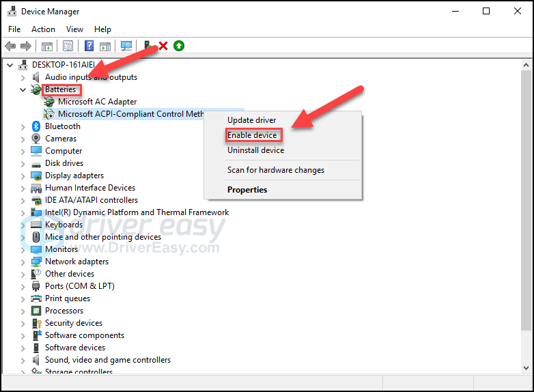
Task: Click the DESKTOP-161AIEI computer icon
Action: click(23, 65)
